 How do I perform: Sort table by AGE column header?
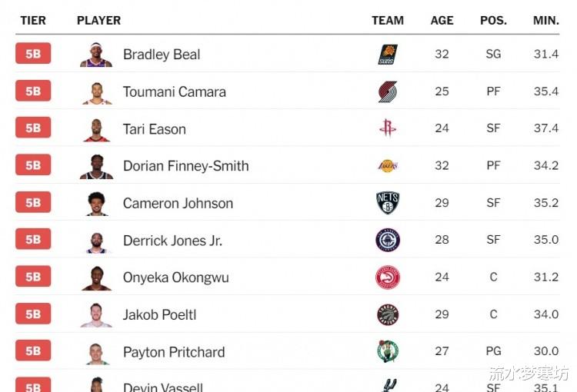(442, 20)
